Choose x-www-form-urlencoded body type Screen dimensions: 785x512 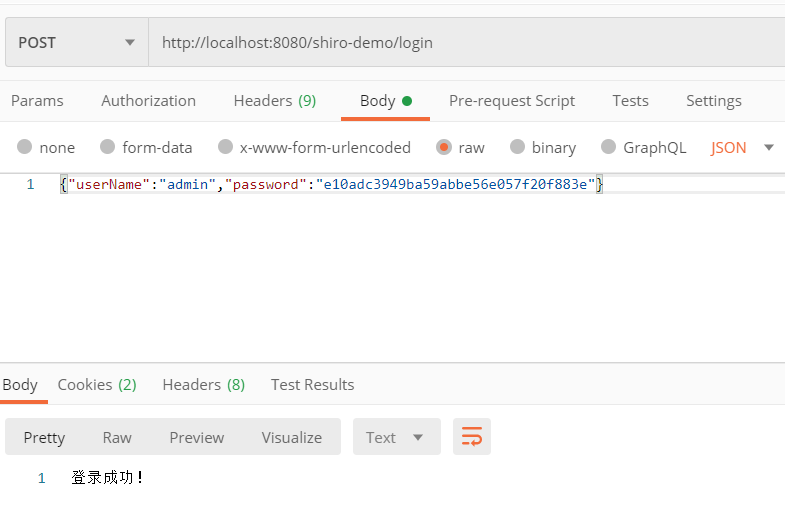[226, 147]
